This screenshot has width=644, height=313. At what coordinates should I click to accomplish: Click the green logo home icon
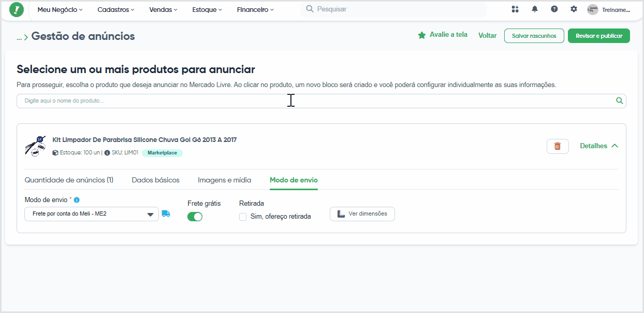17,9
